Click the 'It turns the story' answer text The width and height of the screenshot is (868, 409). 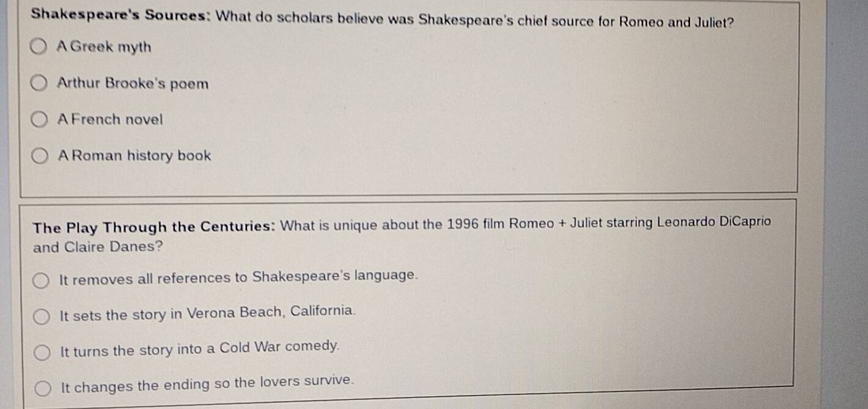(200, 349)
